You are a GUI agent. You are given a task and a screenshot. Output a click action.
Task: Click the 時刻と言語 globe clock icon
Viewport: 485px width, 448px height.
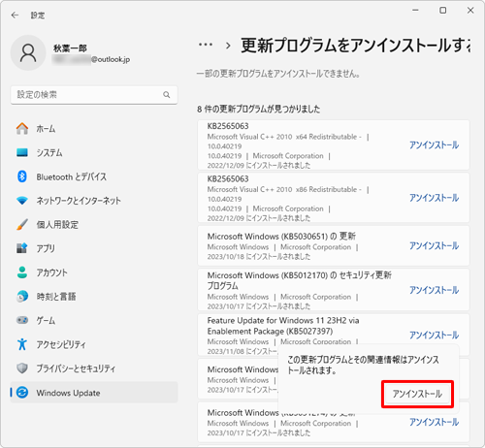tap(22, 296)
